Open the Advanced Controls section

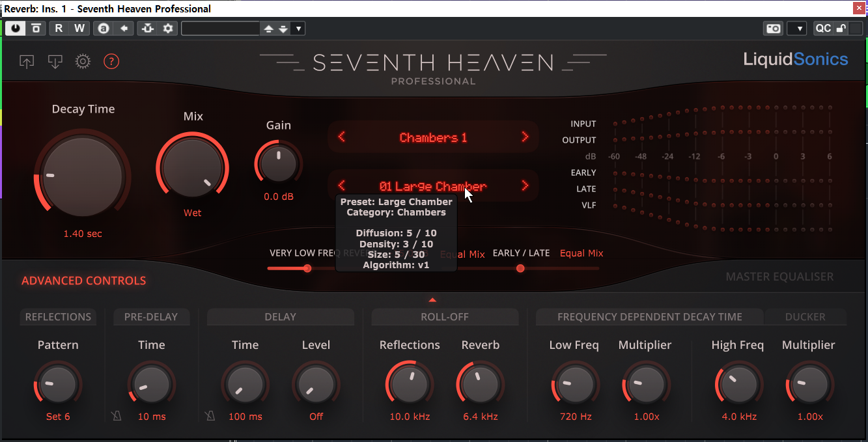[x=83, y=281]
